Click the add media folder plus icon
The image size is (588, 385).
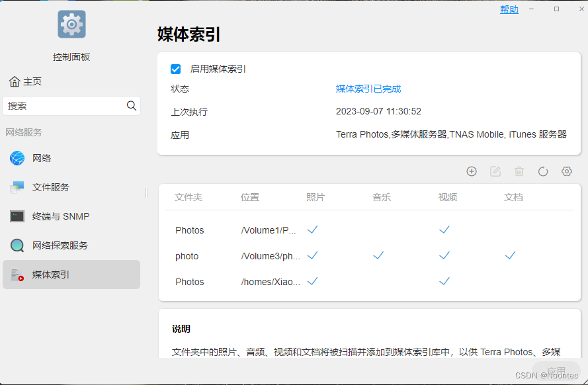(x=472, y=171)
